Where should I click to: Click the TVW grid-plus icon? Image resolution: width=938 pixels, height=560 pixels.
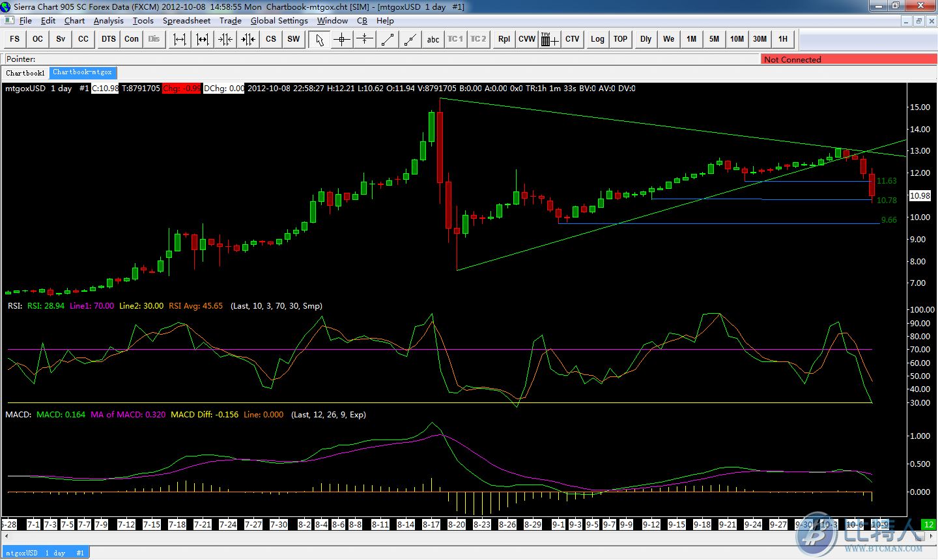pyautogui.click(x=549, y=39)
